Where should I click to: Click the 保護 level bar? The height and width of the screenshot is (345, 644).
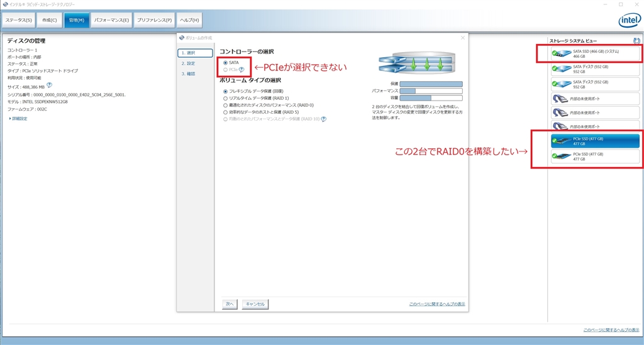click(x=431, y=84)
